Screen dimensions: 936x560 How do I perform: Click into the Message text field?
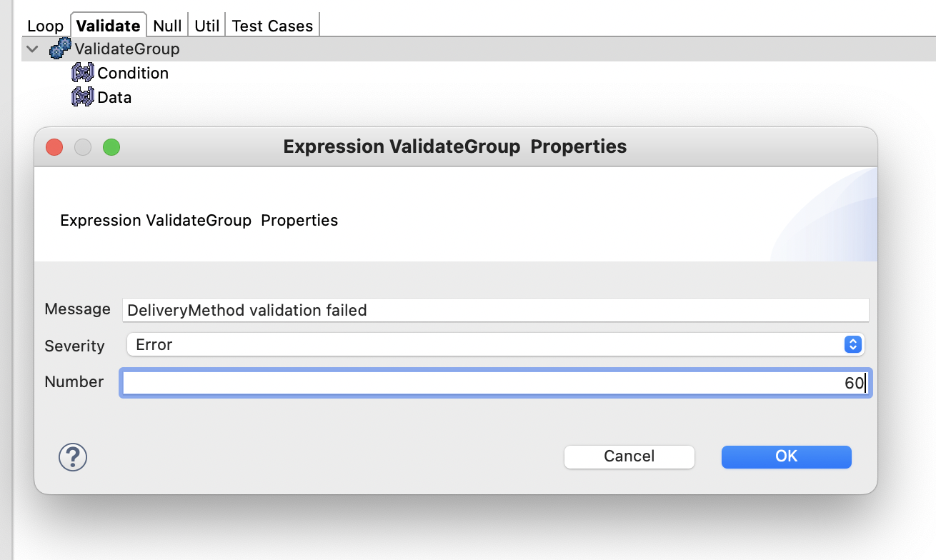click(496, 310)
